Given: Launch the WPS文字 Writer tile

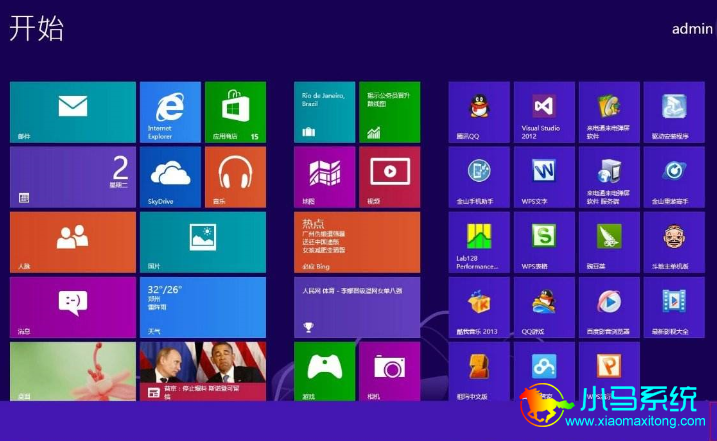Looking at the screenshot, I should [x=544, y=177].
